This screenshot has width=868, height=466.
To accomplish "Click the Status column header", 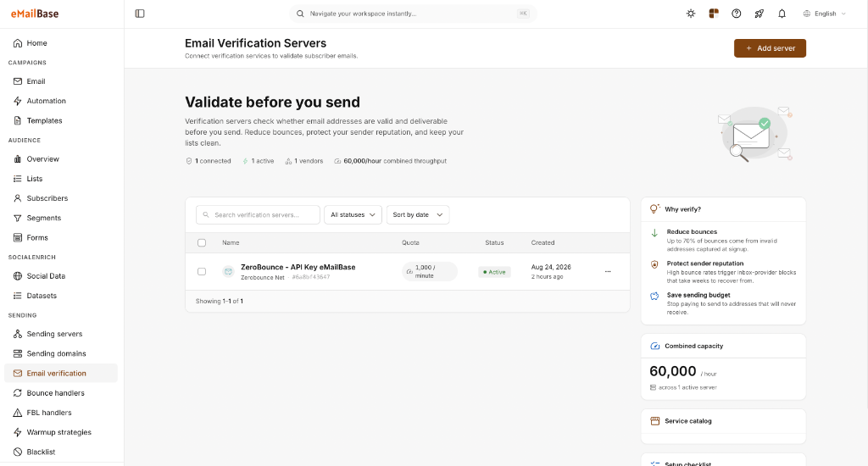I will (494, 242).
